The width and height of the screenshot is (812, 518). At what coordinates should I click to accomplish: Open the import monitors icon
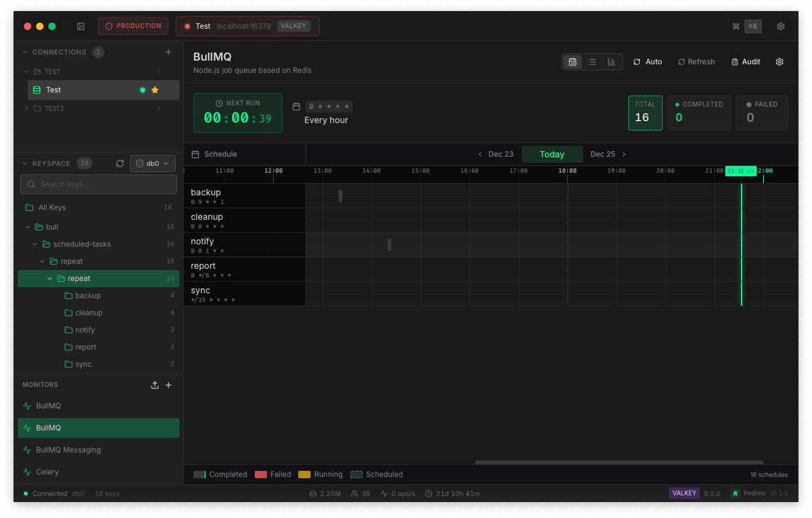click(154, 385)
